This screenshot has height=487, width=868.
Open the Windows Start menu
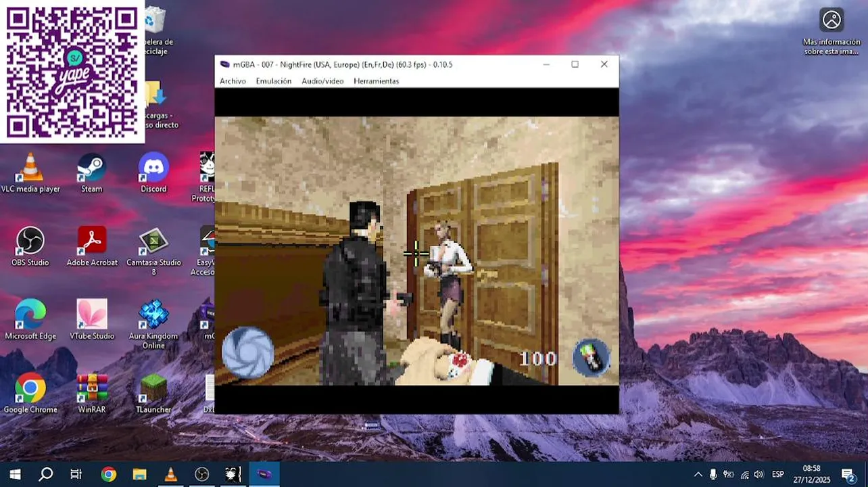tap(15, 474)
